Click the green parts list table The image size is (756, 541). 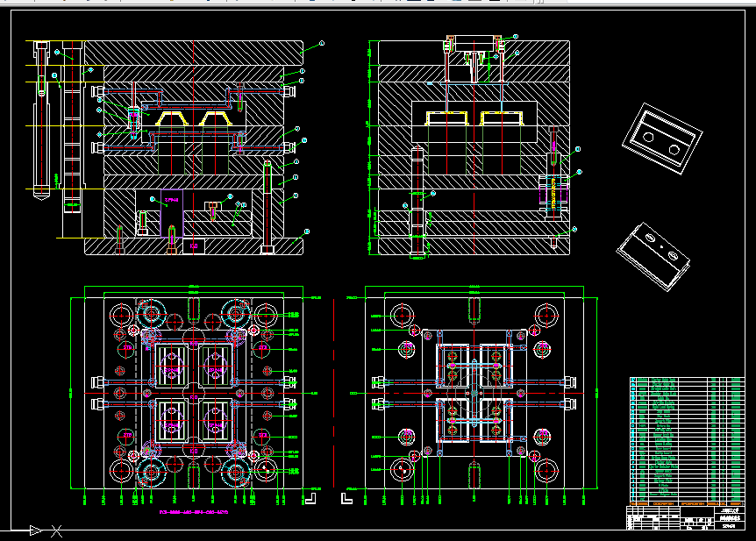[x=687, y=438]
